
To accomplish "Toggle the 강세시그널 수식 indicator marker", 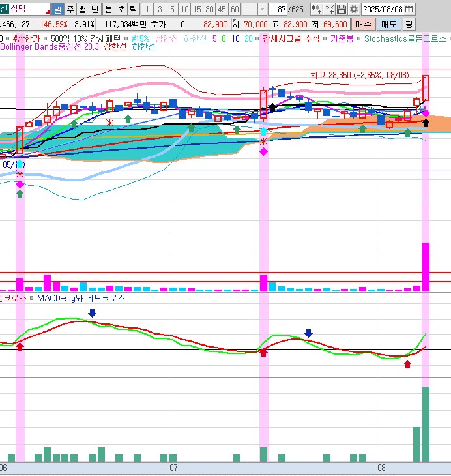I will point(257,38).
